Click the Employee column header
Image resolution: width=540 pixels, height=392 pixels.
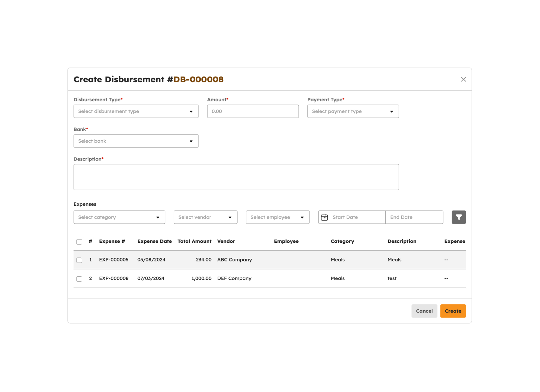tap(286, 241)
